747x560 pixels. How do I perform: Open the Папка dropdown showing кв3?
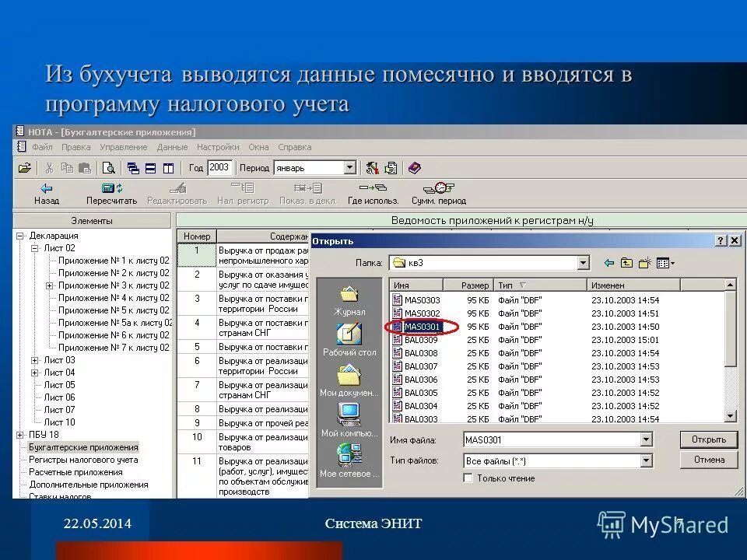585,263
